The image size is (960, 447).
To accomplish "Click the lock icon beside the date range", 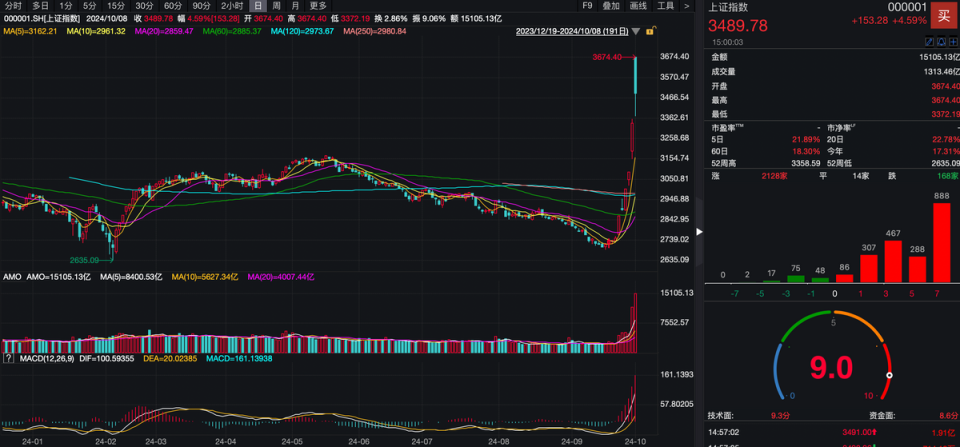I will [650, 31].
